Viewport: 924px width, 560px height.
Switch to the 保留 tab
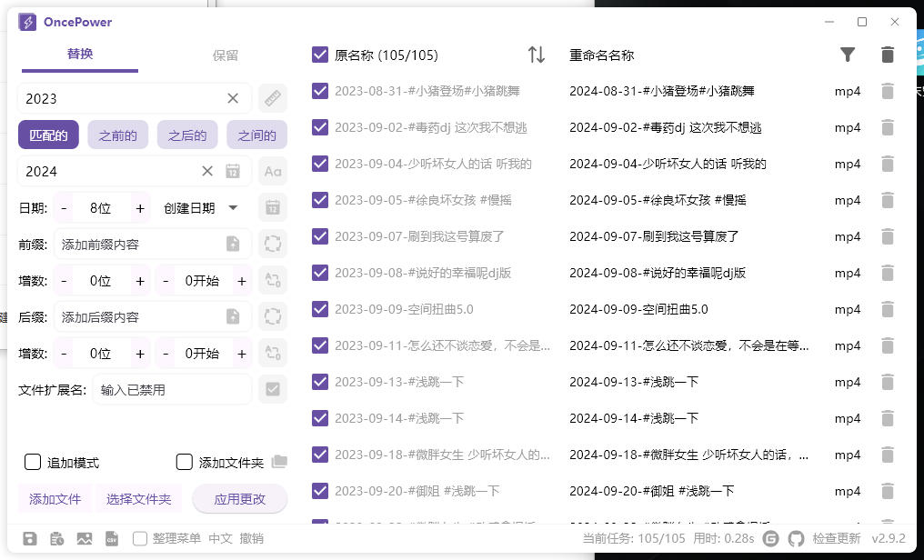(225, 55)
